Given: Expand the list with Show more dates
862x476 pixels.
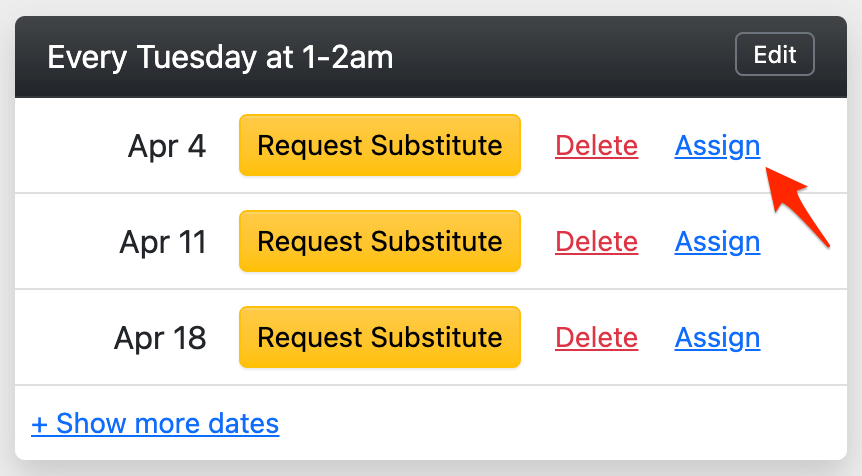Looking at the screenshot, I should 155,424.
